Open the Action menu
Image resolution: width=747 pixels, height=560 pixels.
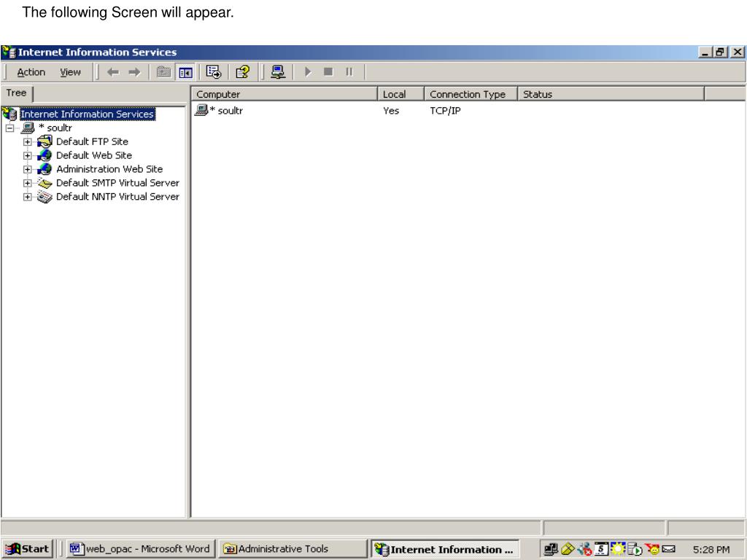tap(31, 72)
